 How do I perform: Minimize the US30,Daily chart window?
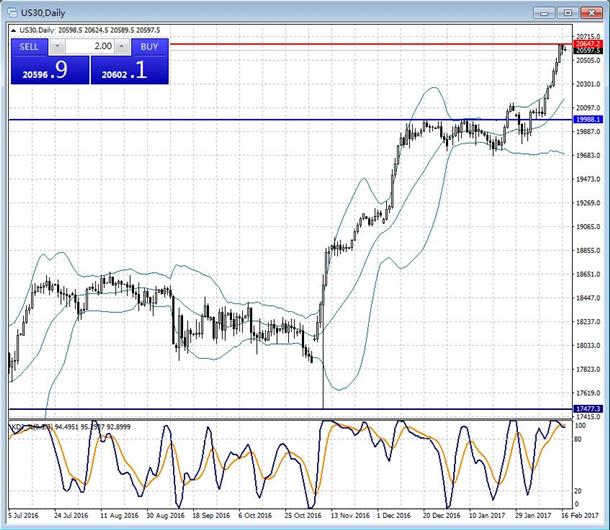(544, 13)
